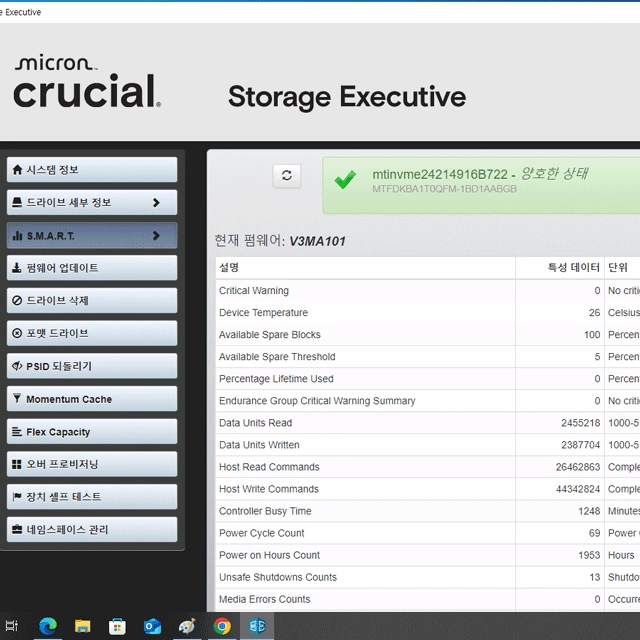Click the prohibited icon for 드라이브 삭제

click(x=17, y=300)
